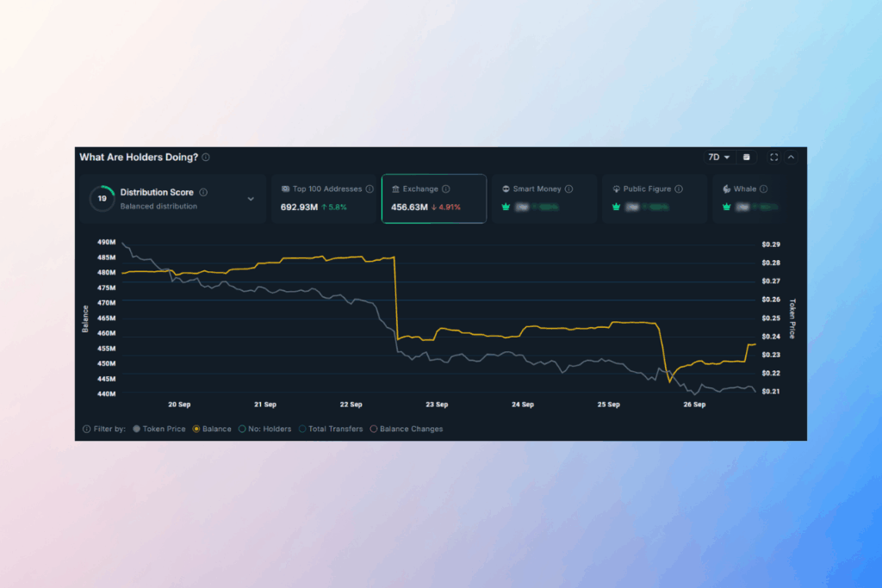
Task: Select the Total Transfers filter
Action: tap(304, 429)
